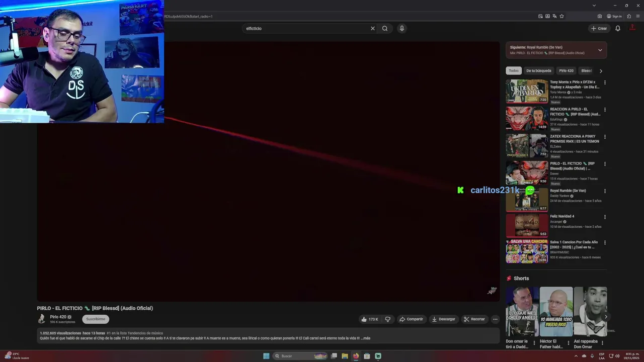This screenshot has width=644, height=362.
Task: Click the search magnifier button
Action: (x=385, y=29)
